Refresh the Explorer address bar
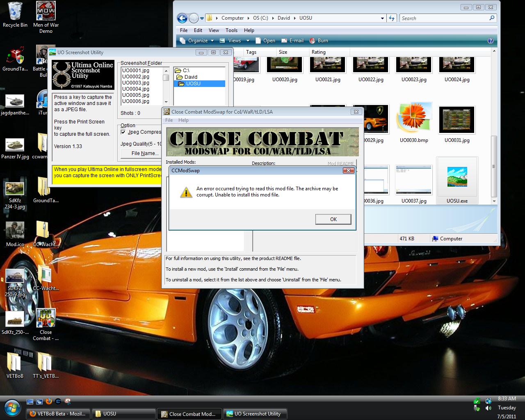 coord(392,18)
